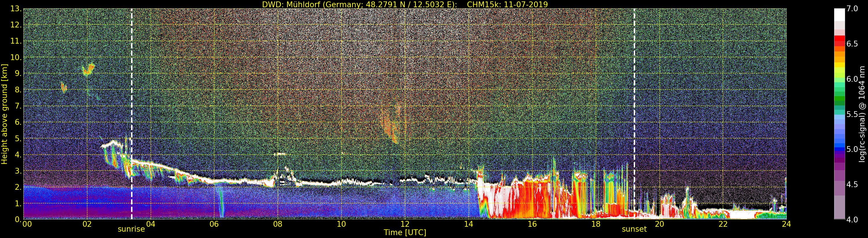Click the height axis tick '7.'

click(x=18, y=106)
